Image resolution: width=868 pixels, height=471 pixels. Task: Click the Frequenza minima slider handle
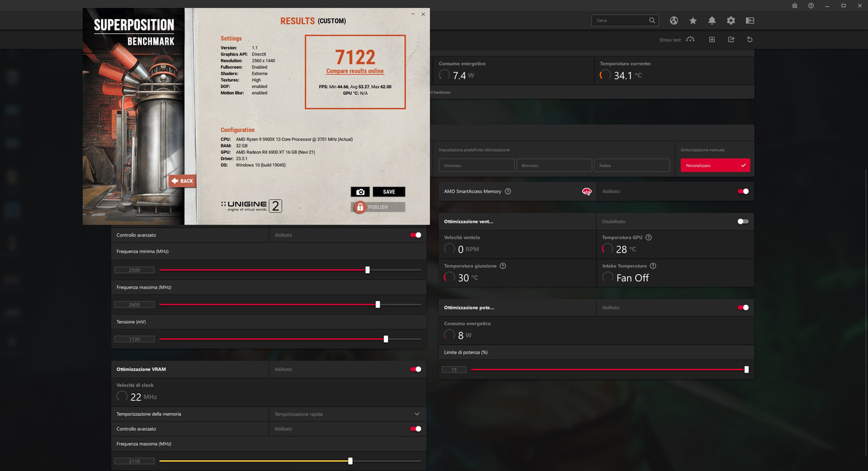[368, 270]
